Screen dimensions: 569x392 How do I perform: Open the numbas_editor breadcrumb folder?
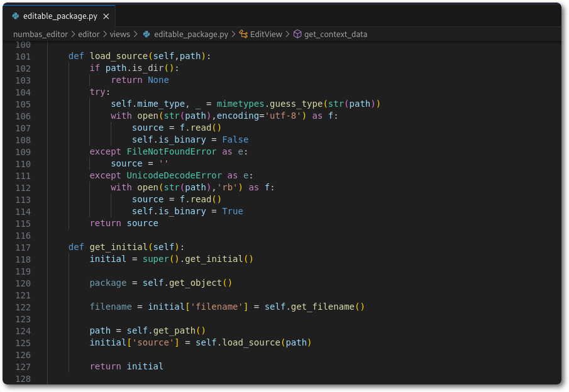click(40, 34)
